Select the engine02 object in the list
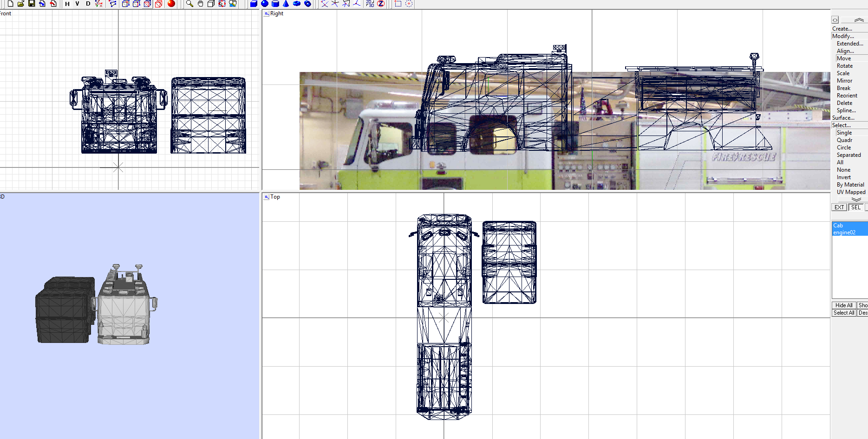This screenshot has height=439, width=868. [844, 232]
